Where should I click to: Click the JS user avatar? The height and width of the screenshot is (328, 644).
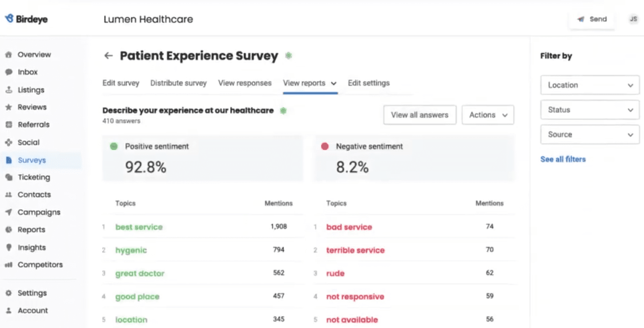[x=633, y=19]
